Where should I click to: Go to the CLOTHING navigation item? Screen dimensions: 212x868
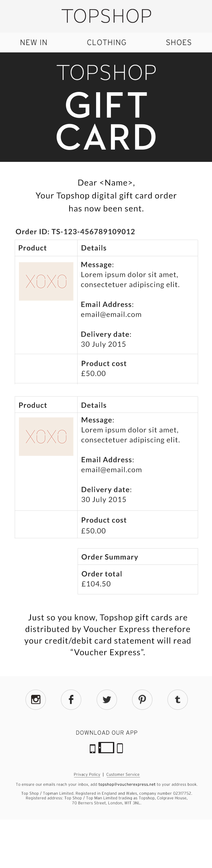(107, 42)
